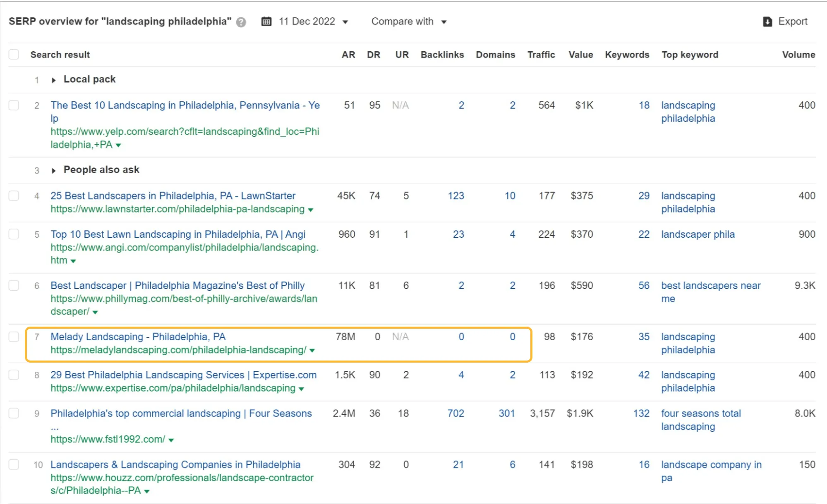Check the Yelp result row checkbox
Viewport: 827px width, 504px height.
coord(14,105)
